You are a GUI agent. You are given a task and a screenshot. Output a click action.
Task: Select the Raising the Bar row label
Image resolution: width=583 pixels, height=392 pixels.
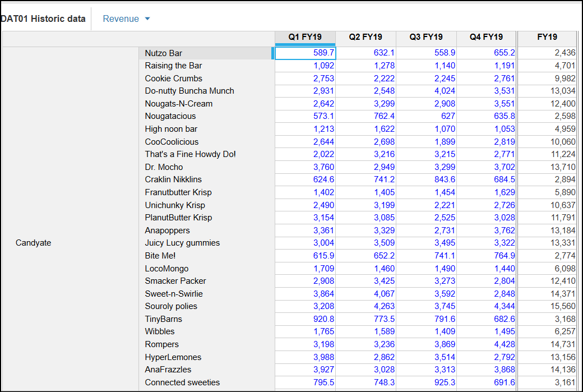[207, 66]
